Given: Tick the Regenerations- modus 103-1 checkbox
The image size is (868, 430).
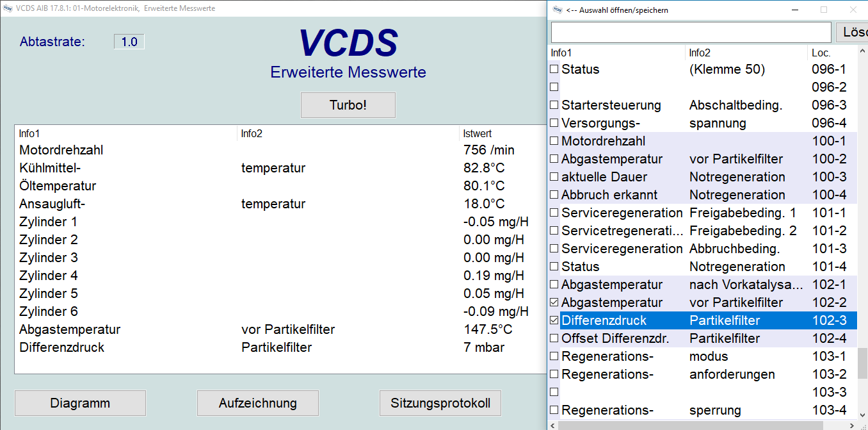Looking at the screenshot, I should point(554,356).
